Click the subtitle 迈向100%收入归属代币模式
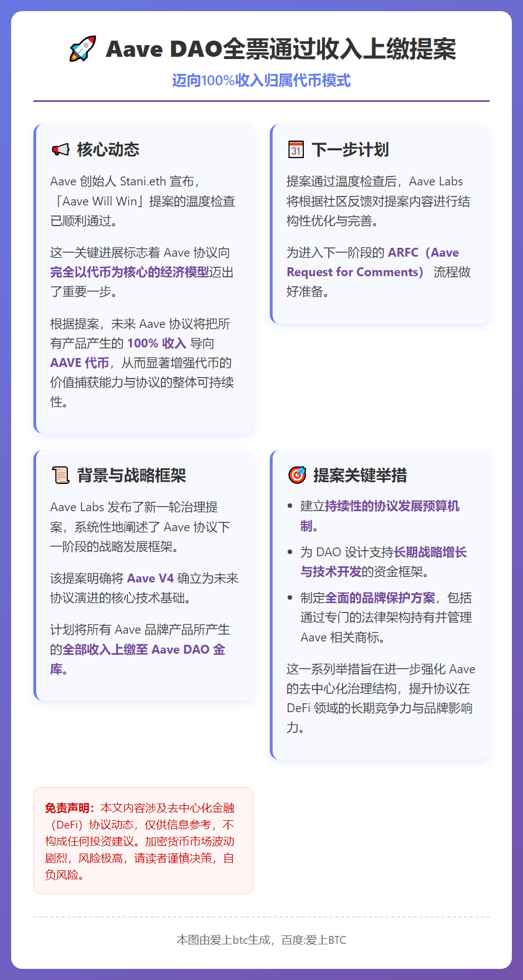The width and height of the screenshot is (523, 980). (x=261, y=81)
